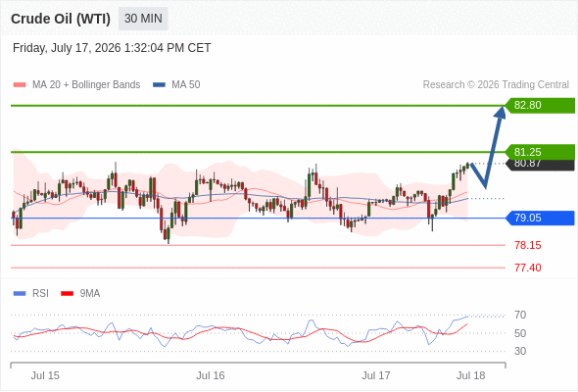This screenshot has width=578, height=392.
Task: Click the RSI 50 axis label
Action: (x=520, y=333)
